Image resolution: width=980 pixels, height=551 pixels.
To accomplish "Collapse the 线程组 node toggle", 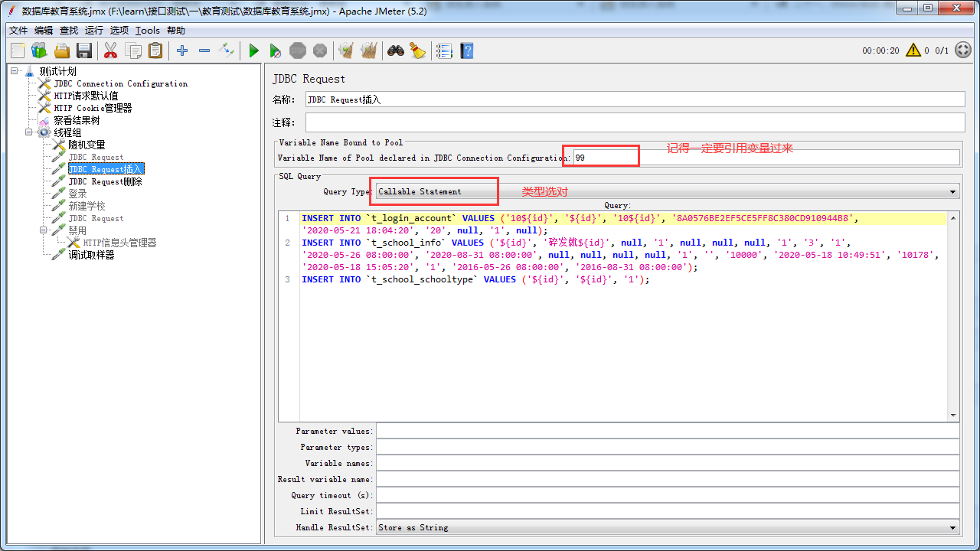I will pyautogui.click(x=29, y=132).
